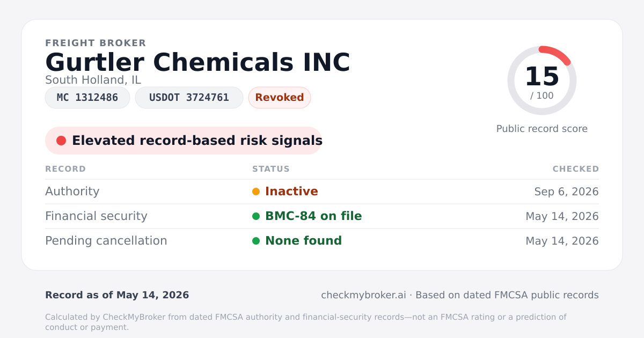Image resolution: width=644 pixels, height=338 pixels.
Task: Open the checkmybroker.ai footer link
Action: click(363, 295)
